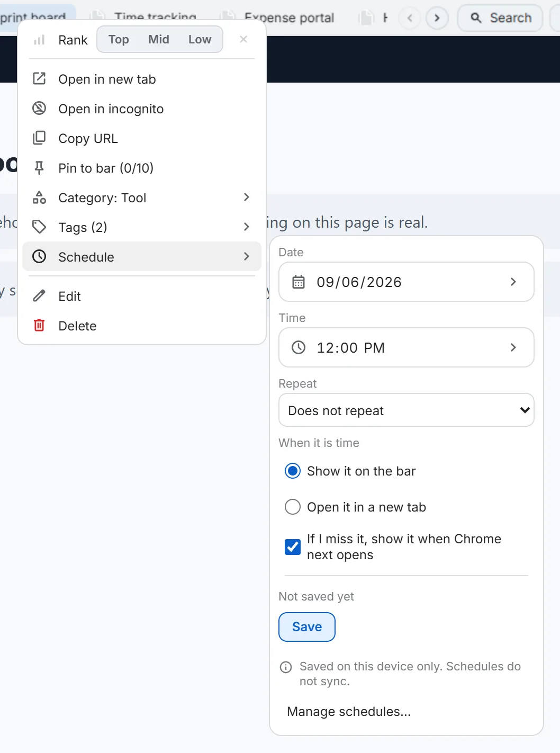Click the 'When it is time' label

[x=319, y=443]
